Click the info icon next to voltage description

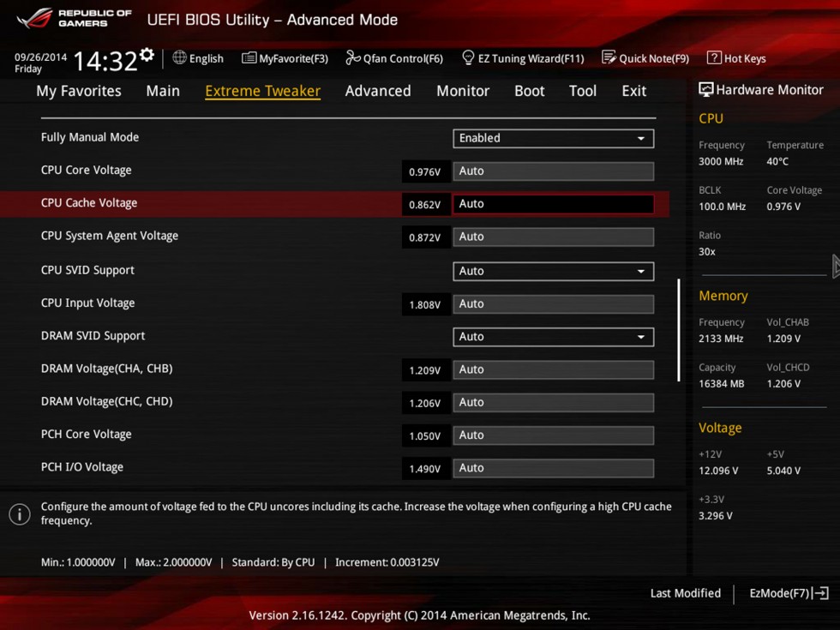(x=19, y=514)
